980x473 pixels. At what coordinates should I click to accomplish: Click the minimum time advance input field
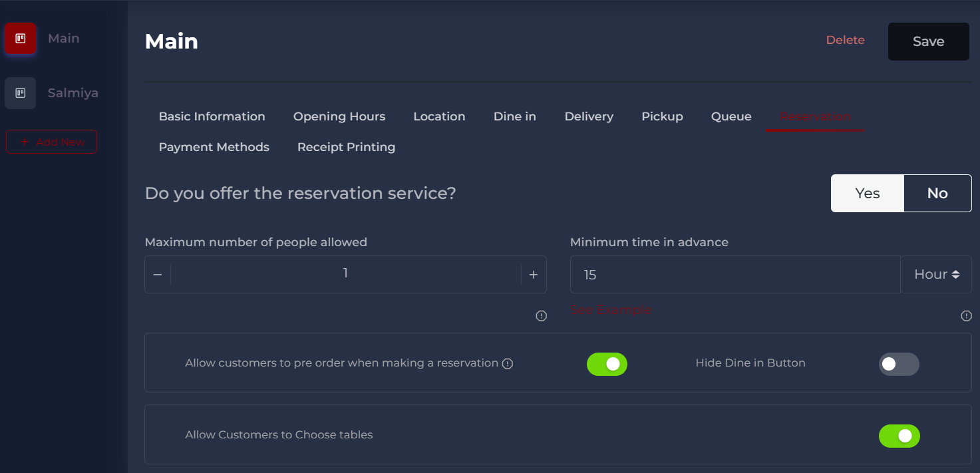pos(732,274)
